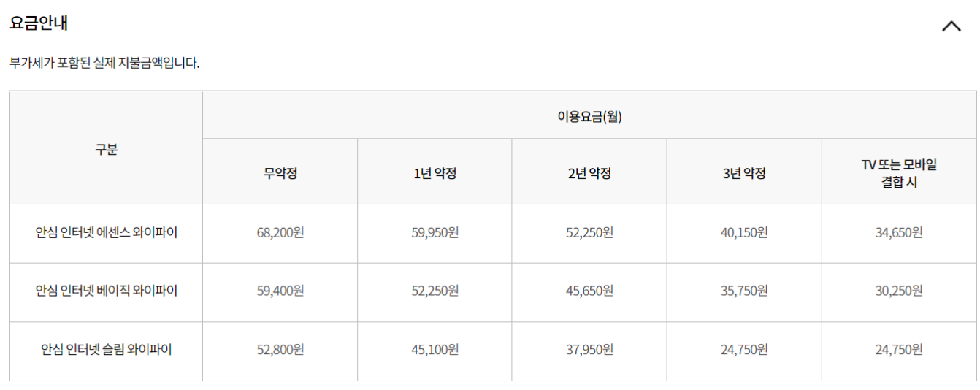Click the 40,150원 price cell
The width and height of the screenshot is (980, 390).
(744, 232)
